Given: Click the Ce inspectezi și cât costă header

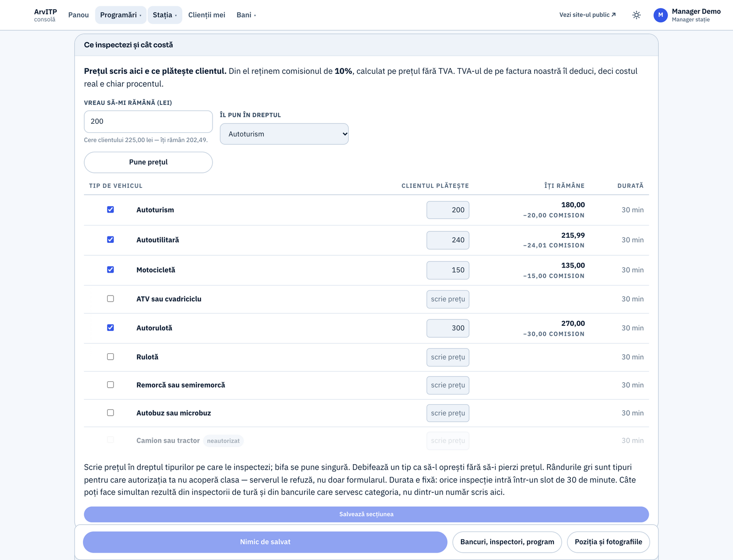Looking at the screenshot, I should 128,45.
